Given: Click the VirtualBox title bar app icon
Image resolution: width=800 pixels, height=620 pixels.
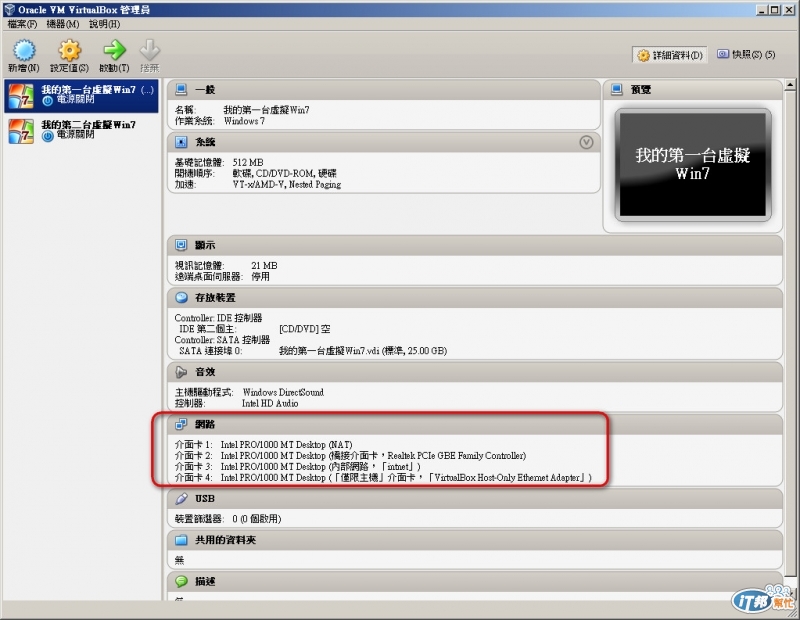Looking at the screenshot, I should pos(9,9).
